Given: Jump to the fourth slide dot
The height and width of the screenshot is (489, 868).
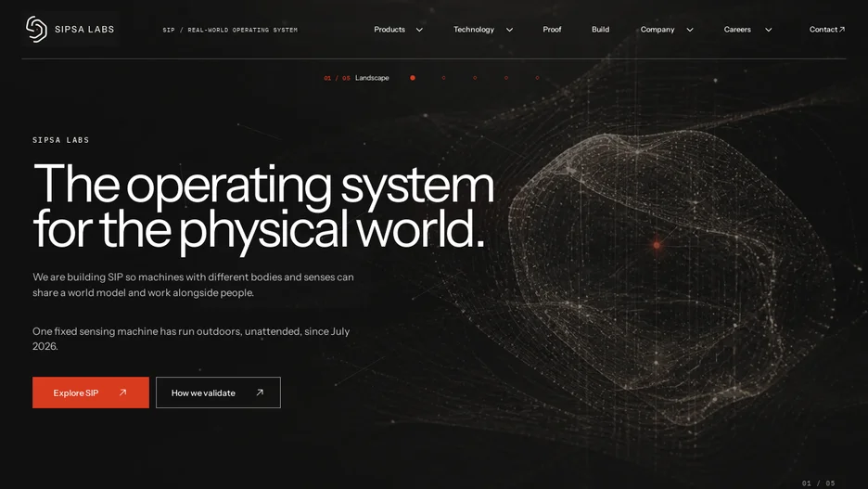Looking at the screenshot, I should [506, 78].
